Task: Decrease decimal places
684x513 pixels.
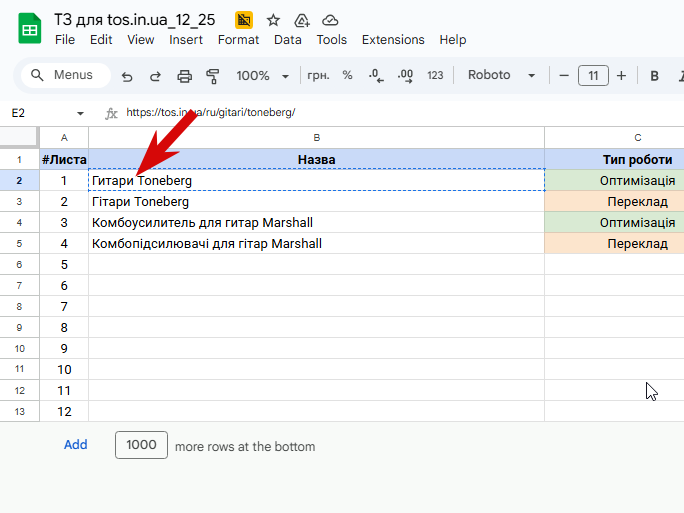Action: (x=376, y=75)
